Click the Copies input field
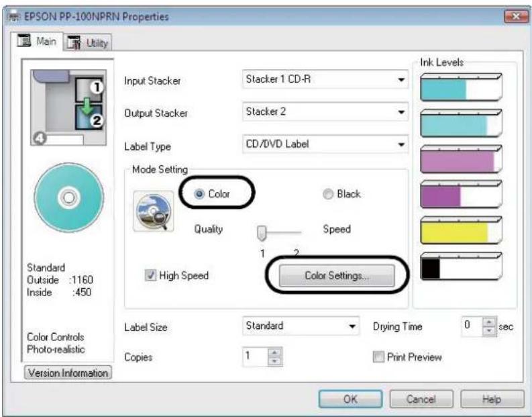 tap(256, 357)
